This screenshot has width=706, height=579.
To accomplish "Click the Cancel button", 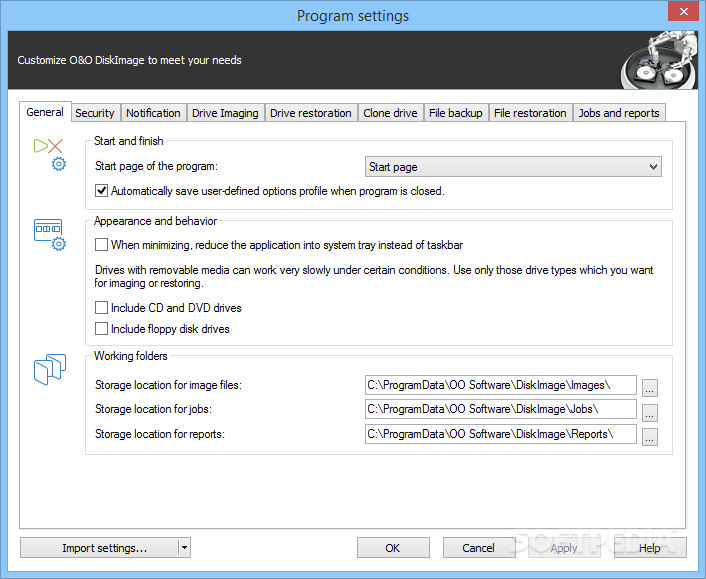I will pyautogui.click(x=479, y=548).
